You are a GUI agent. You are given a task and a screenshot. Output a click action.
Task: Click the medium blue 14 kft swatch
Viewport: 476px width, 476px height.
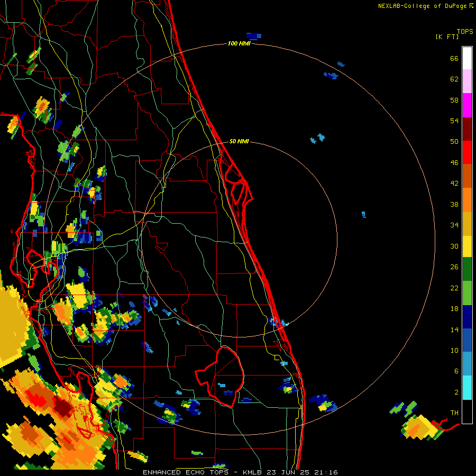tap(467, 341)
